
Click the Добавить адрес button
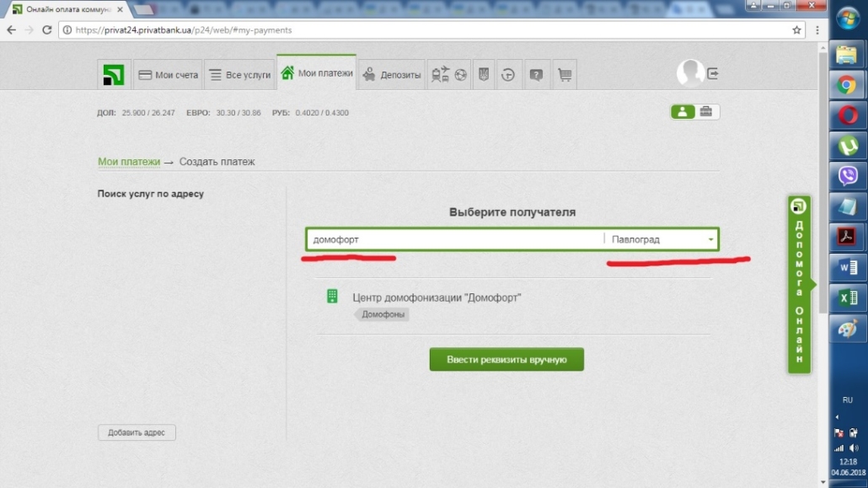137,432
